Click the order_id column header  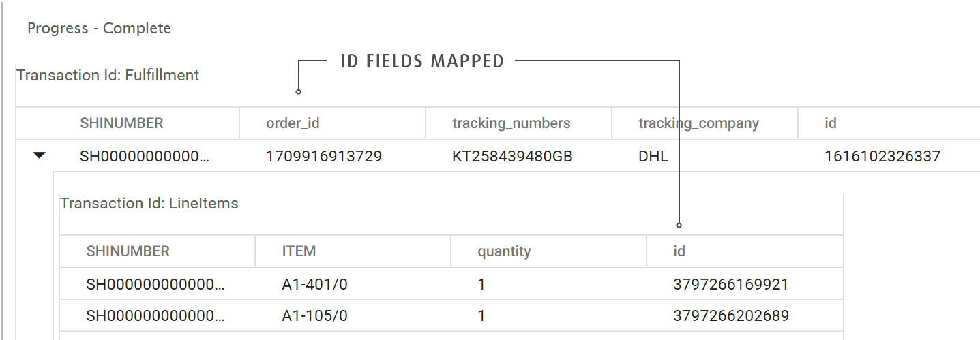(293, 123)
